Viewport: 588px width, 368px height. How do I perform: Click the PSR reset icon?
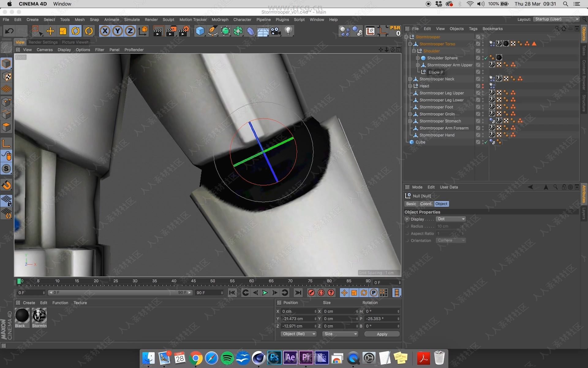pyautogui.click(x=395, y=31)
